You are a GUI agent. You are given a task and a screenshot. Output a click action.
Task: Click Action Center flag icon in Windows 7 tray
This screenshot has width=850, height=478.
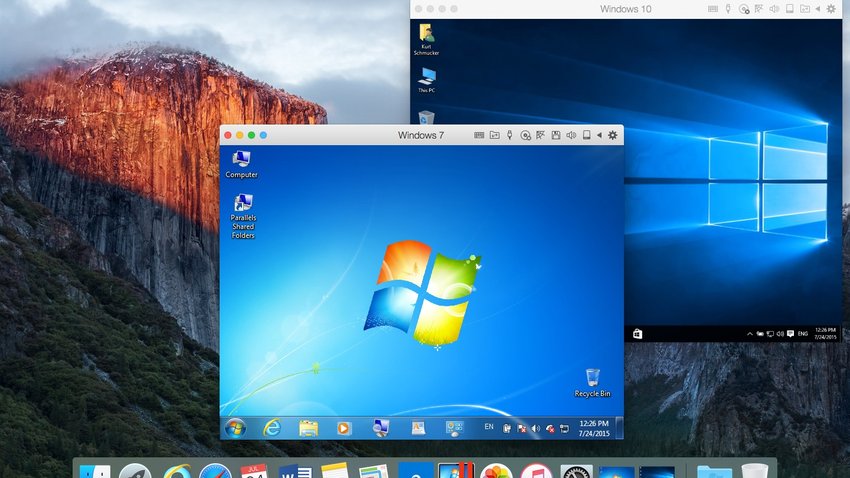pyautogui.click(x=521, y=429)
